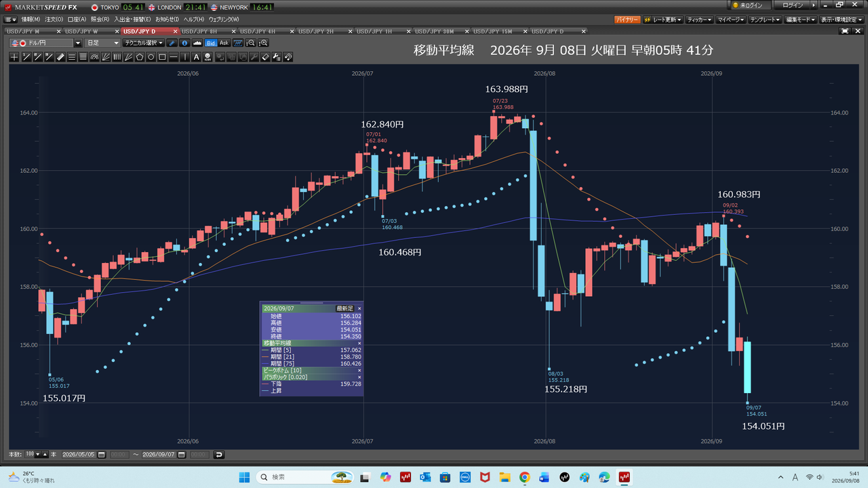
Task: Open calendar picker for end date 2026/09/07
Action: click(x=181, y=455)
